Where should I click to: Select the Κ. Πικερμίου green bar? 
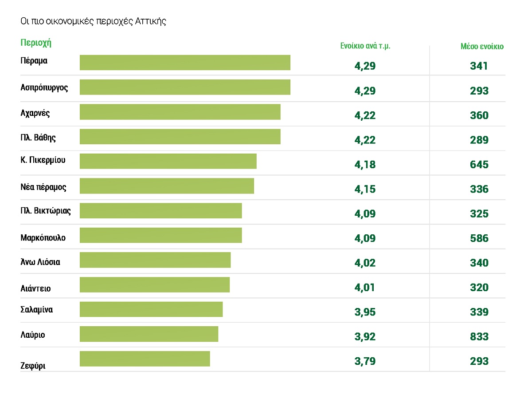point(168,161)
